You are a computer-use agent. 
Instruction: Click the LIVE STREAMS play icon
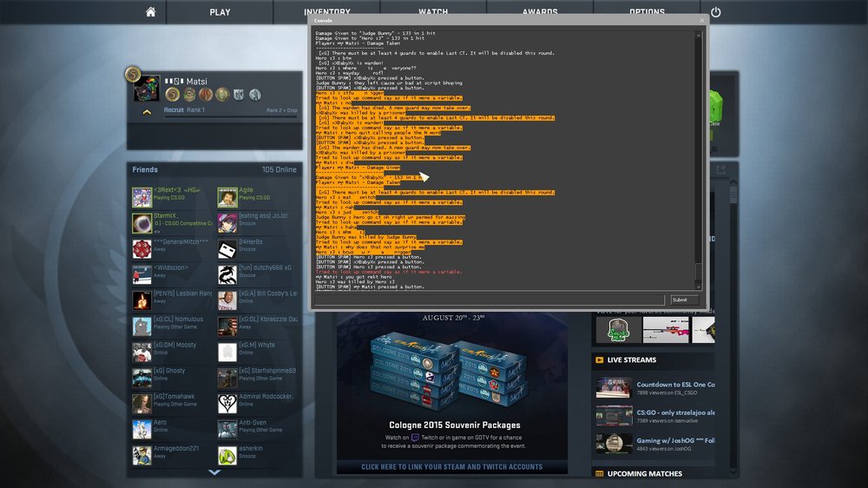pyautogui.click(x=599, y=360)
